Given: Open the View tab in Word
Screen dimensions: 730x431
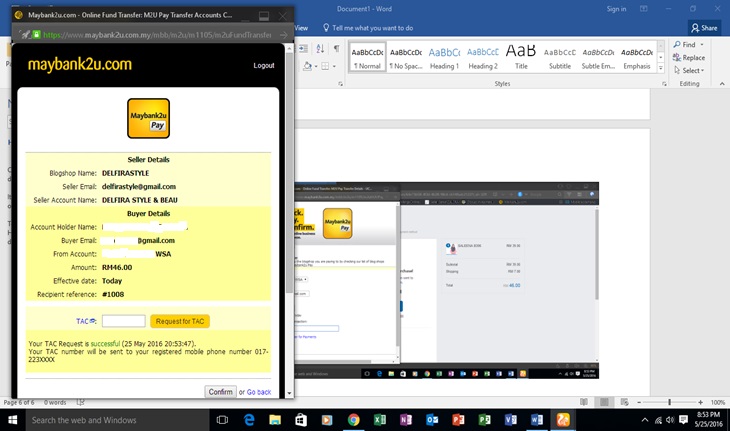Looking at the screenshot, I should click(301, 28).
